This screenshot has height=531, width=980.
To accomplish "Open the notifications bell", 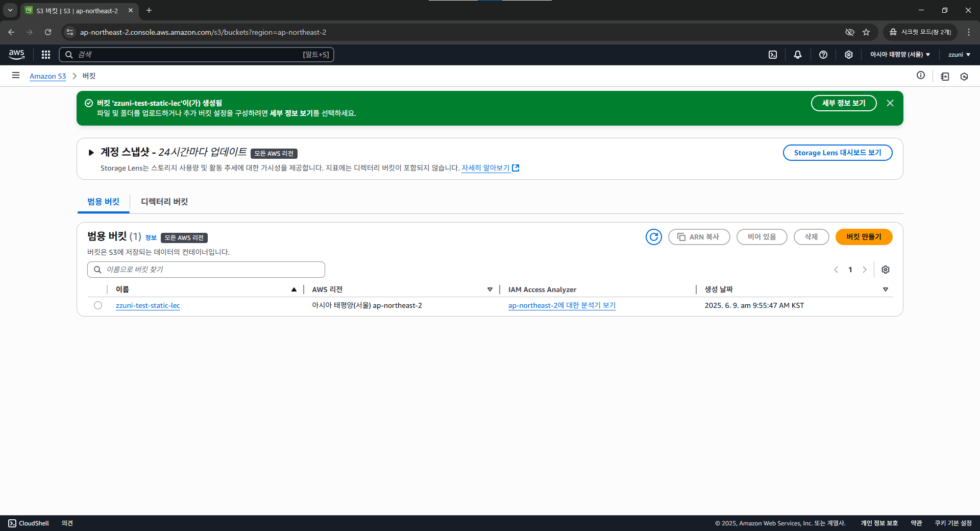I will pos(798,55).
